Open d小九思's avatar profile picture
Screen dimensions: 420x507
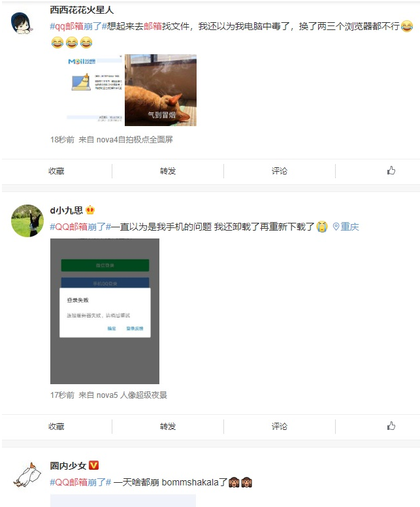pyautogui.click(x=27, y=221)
